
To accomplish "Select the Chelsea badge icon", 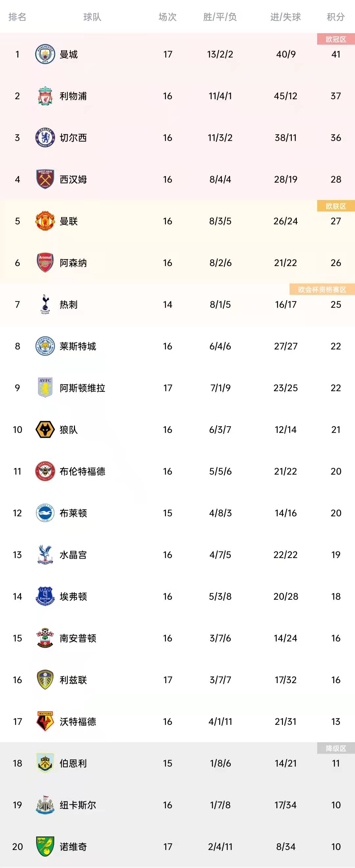I will (45, 138).
